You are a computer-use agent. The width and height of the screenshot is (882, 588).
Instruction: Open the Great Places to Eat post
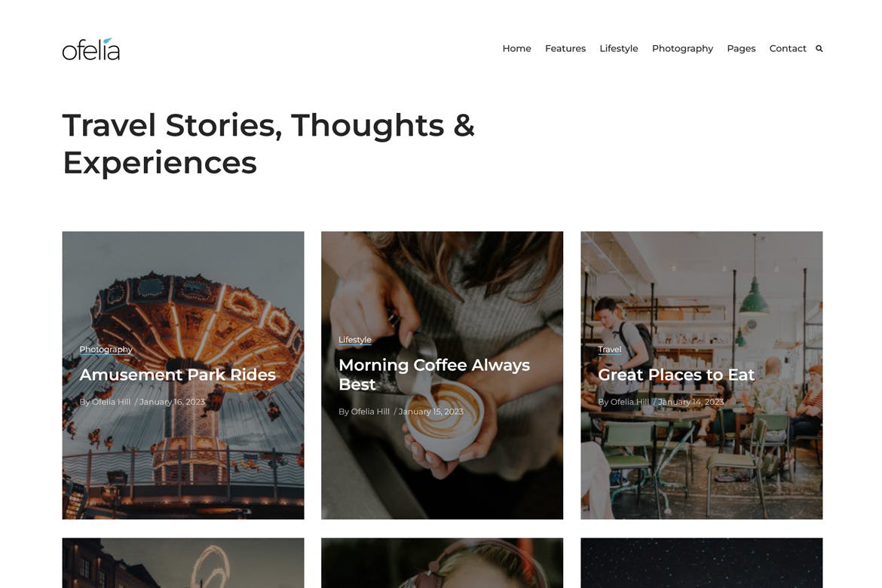pos(676,375)
